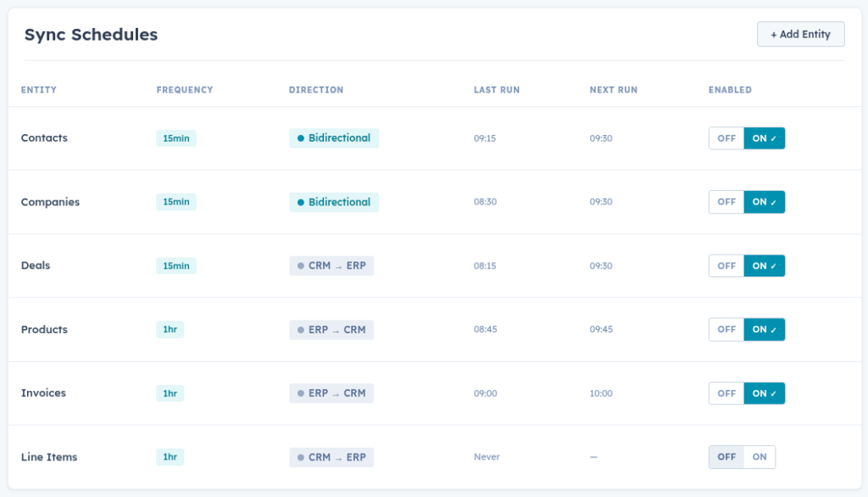Switch Products sync to OFF
868x497 pixels.
(x=726, y=329)
